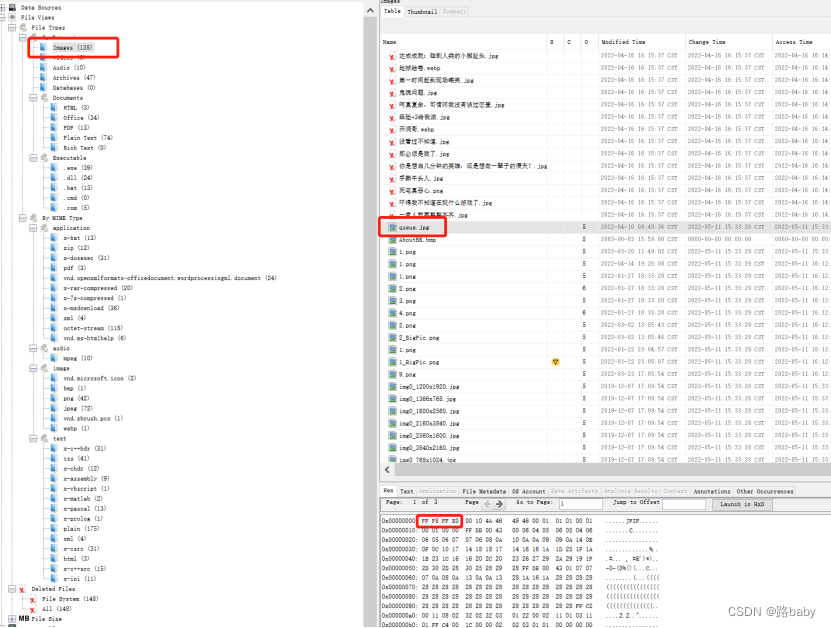The image size is (831, 628).
Task: Expand the Data Sources node
Action: pyautogui.click(x=3, y=7)
